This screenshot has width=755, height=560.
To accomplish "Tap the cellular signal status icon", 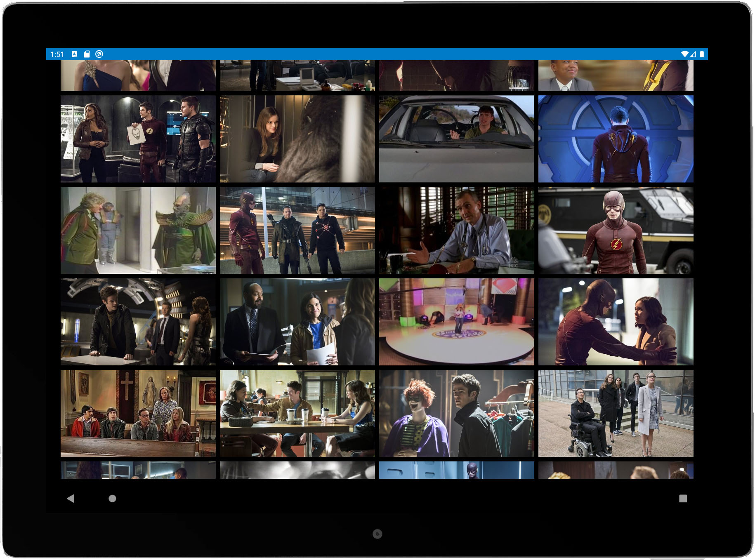I will pos(693,54).
